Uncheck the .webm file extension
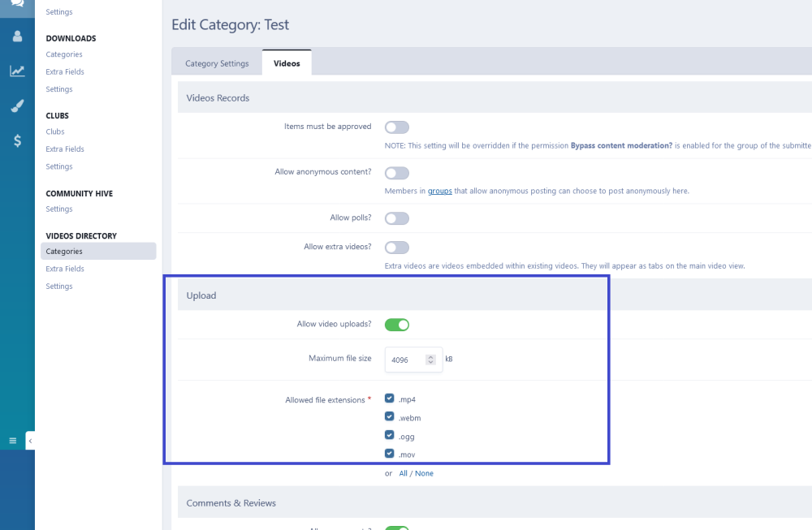The image size is (812, 530). (389, 416)
